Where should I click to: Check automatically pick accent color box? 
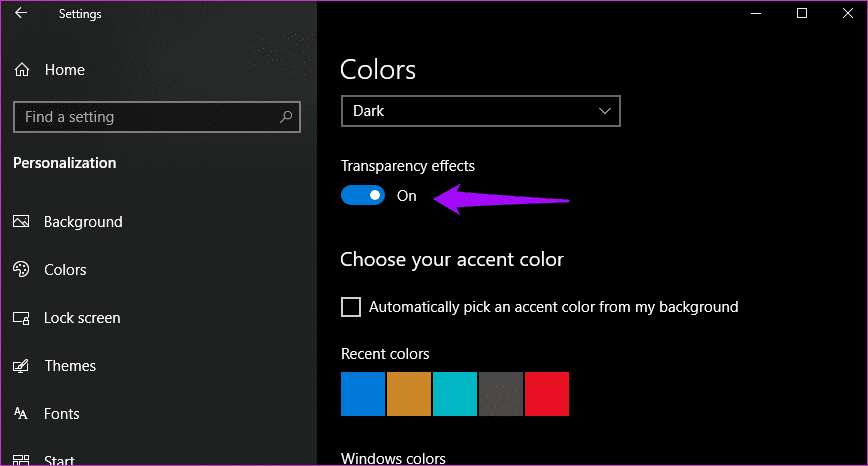coord(351,307)
